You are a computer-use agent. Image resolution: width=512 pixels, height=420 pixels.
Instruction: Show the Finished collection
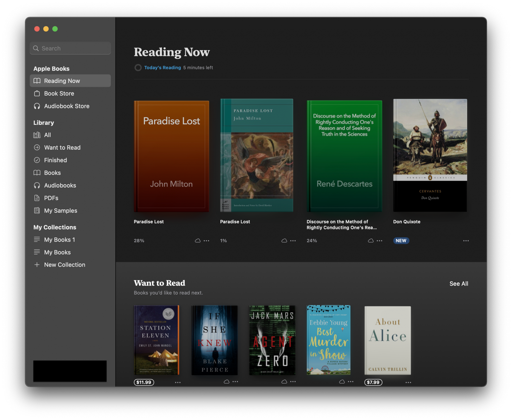coord(70,160)
